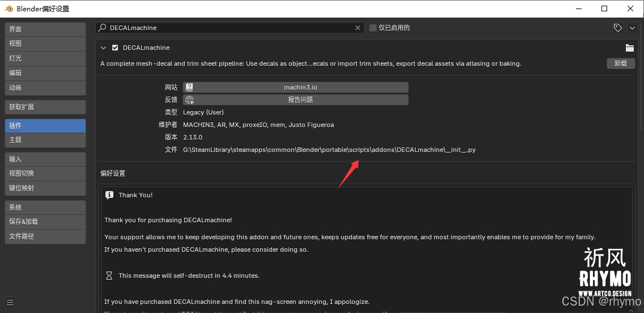644x313 pixels.
Task: Open the 键位映射 tab
Action: [45, 189]
